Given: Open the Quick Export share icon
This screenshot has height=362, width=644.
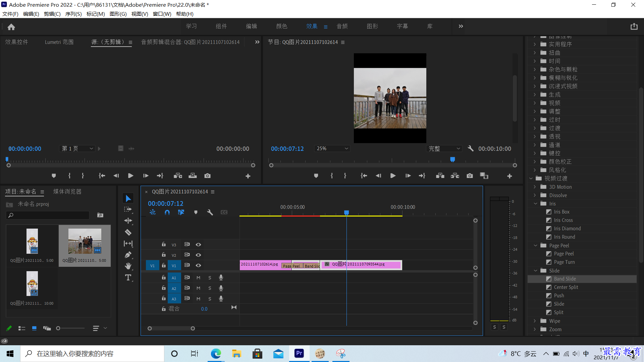Looking at the screenshot, I should [x=634, y=26].
